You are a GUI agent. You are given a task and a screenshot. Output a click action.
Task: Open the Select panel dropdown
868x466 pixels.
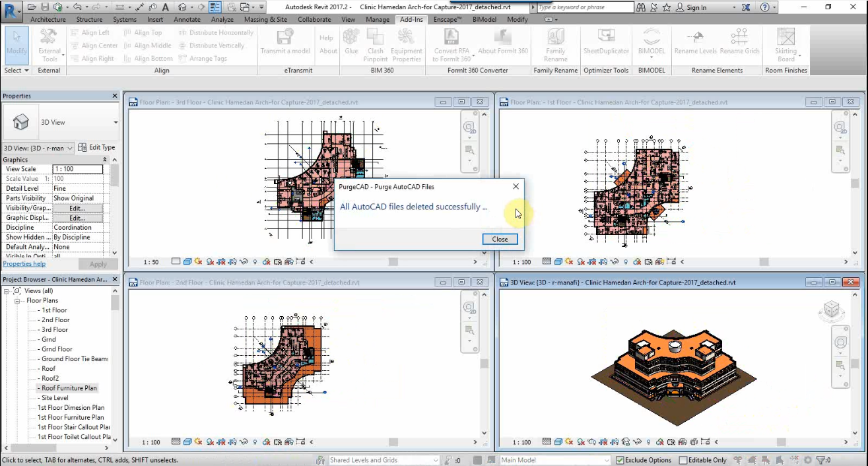(x=17, y=70)
